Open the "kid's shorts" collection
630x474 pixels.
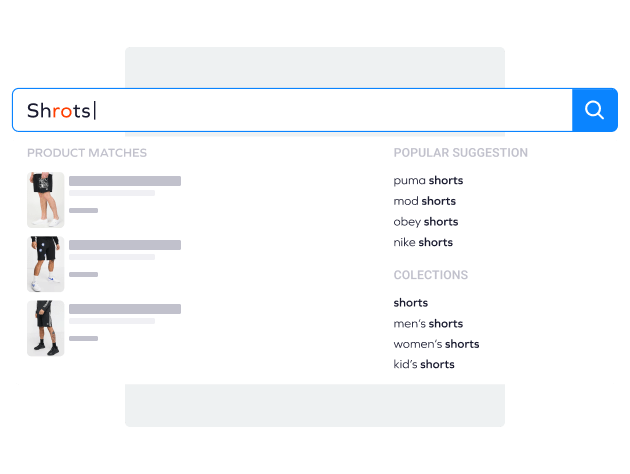coord(424,364)
